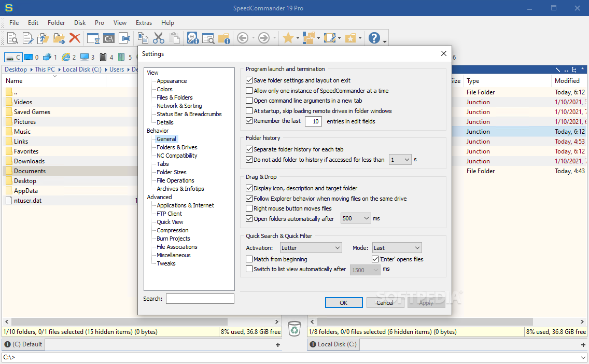Click the clipboard Paste toolbar icon

point(174,38)
